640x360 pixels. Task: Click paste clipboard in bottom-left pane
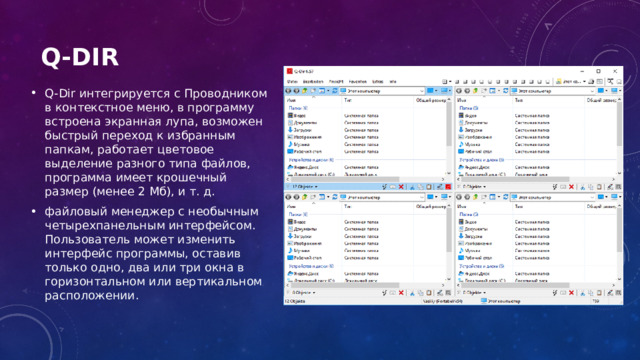pos(429,293)
